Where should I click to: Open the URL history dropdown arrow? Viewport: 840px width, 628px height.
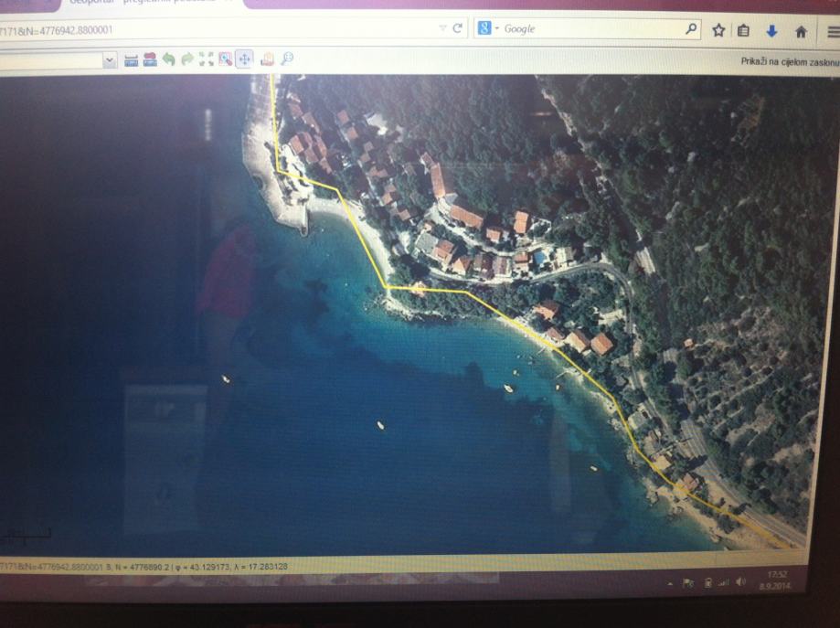(x=442, y=28)
